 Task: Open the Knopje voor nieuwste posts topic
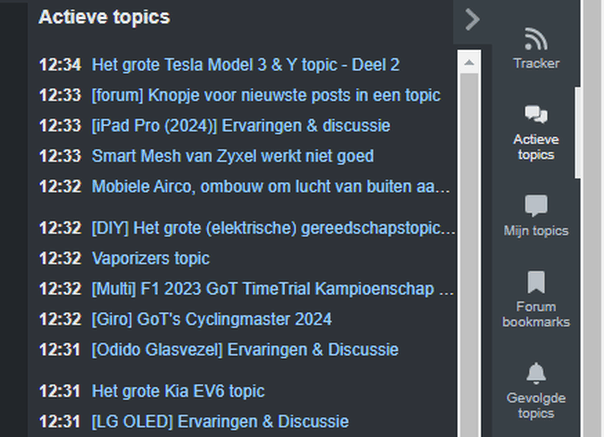pyautogui.click(x=266, y=95)
